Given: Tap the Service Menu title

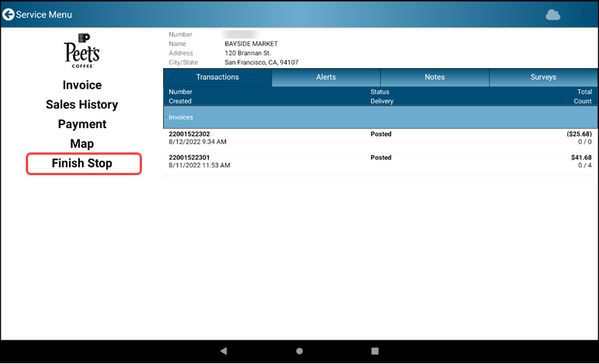Looking at the screenshot, I should point(43,14).
